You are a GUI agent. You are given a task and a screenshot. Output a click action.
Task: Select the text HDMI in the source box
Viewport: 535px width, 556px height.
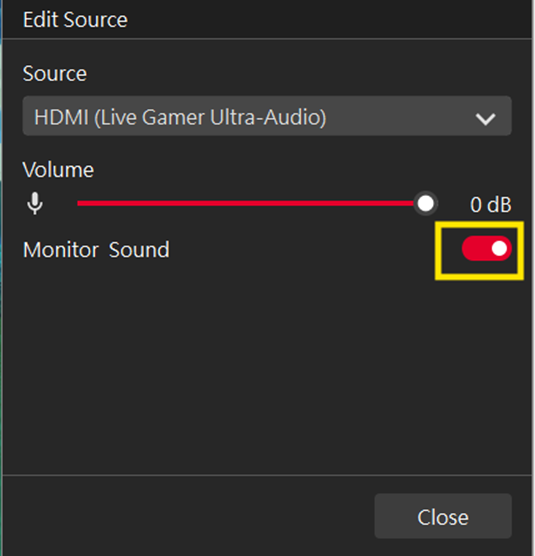(x=61, y=117)
